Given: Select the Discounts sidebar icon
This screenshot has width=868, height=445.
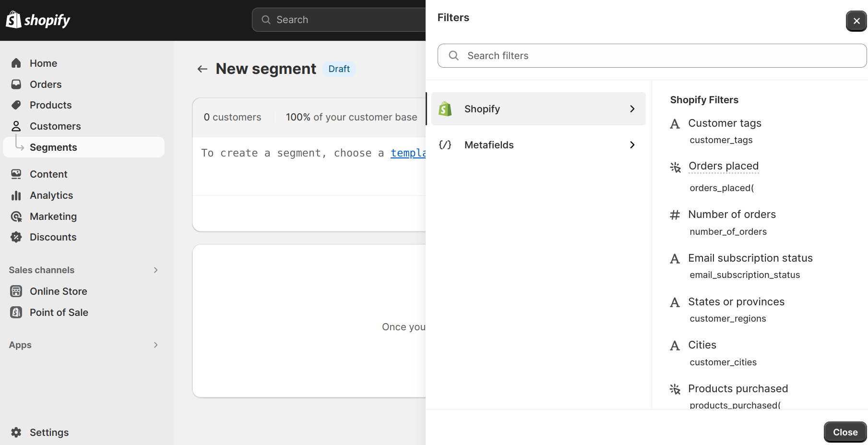Looking at the screenshot, I should pos(16,237).
